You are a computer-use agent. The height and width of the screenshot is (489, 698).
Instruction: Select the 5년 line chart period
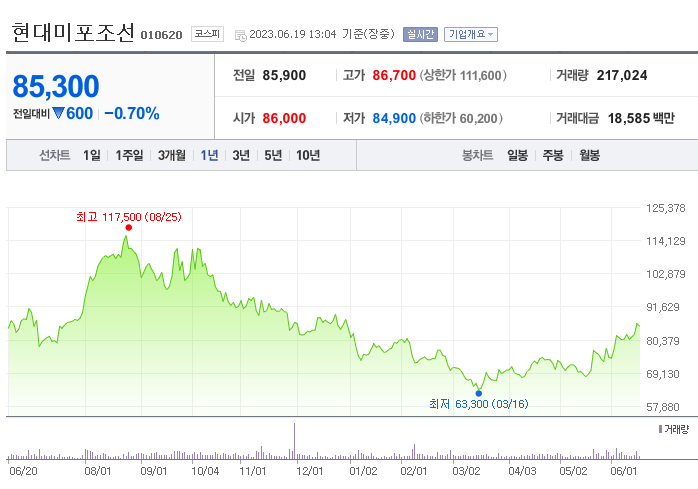(x=273, y=155)
